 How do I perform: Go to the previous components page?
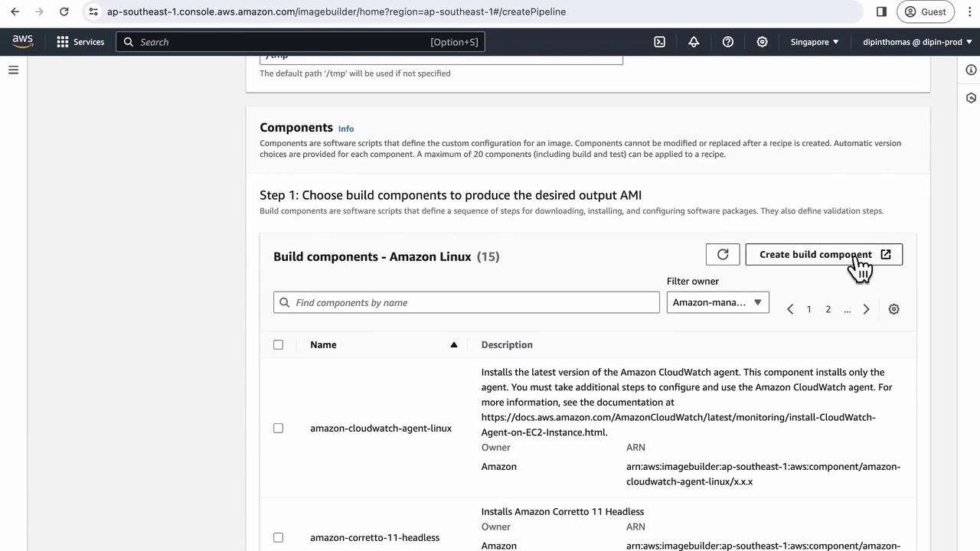click(790, 309)
